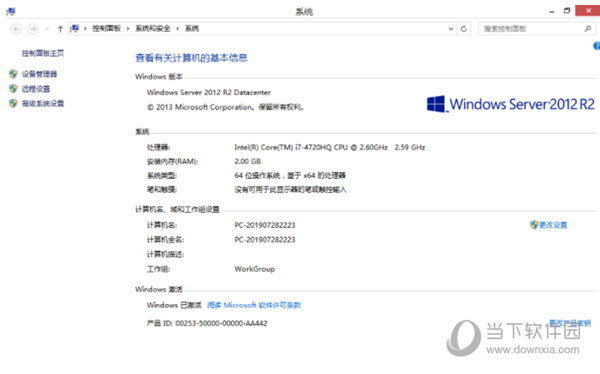Close the system window
Screen dimensions: 600x374
click(x=588, y=11)
